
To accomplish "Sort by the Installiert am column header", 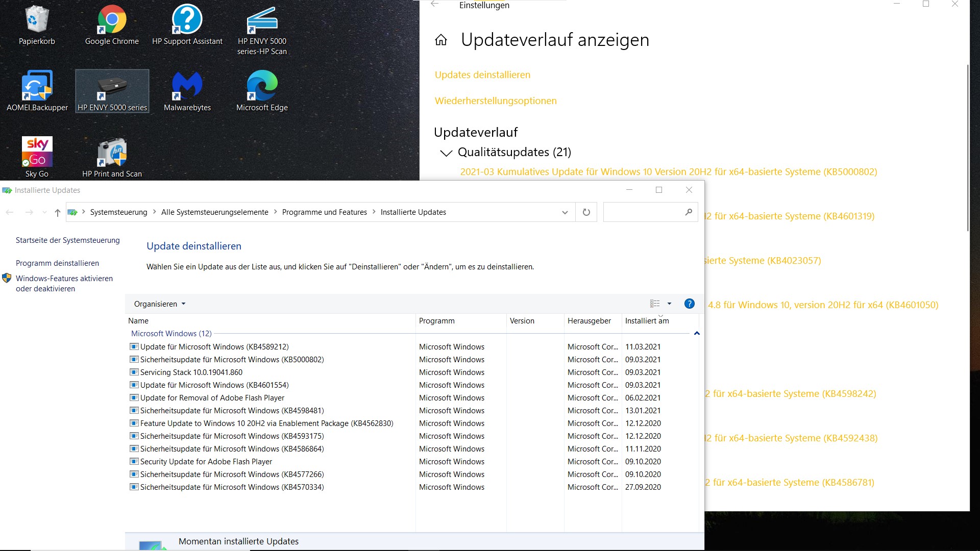I will coord(647,321).
